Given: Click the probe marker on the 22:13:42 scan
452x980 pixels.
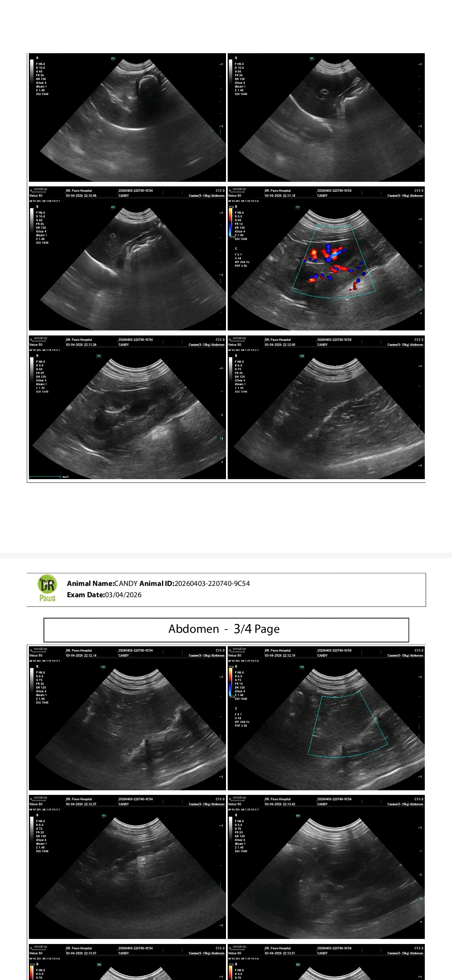Looking at the screenshot, I should click(298, 816).
